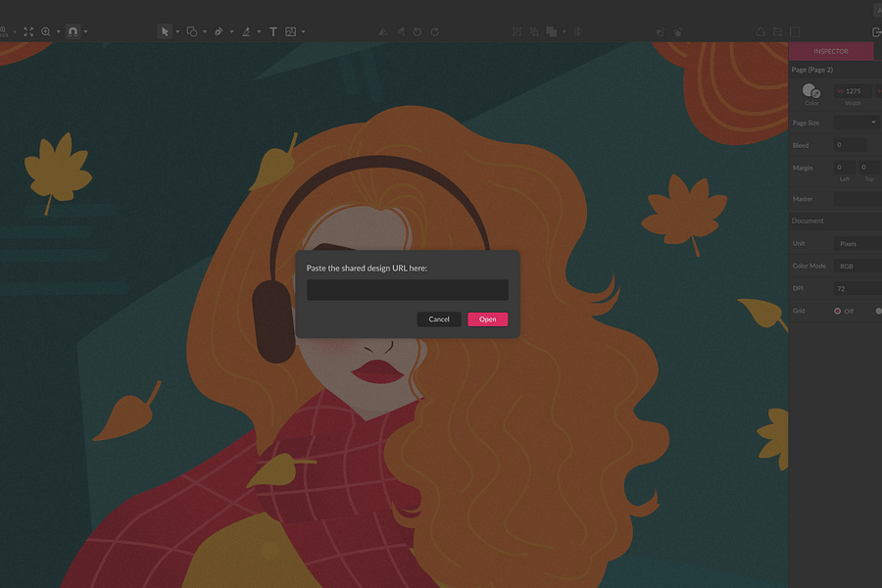Select the Shape tool
The image size is (882, 588).
[x=191, y=31]
